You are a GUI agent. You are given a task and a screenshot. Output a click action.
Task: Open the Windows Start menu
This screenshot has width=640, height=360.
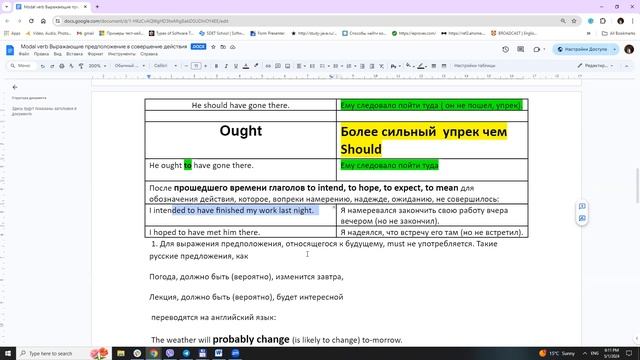coord(8,353)
